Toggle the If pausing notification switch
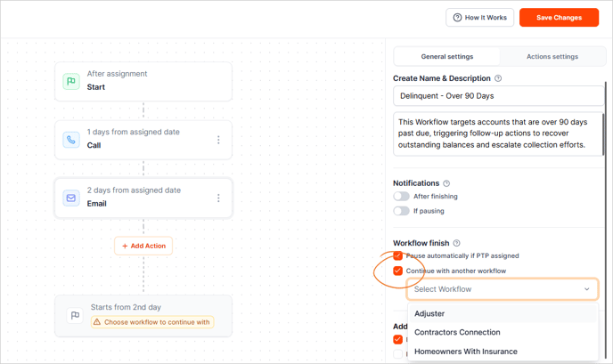The image size is (613, 364). tap(402, 211)
